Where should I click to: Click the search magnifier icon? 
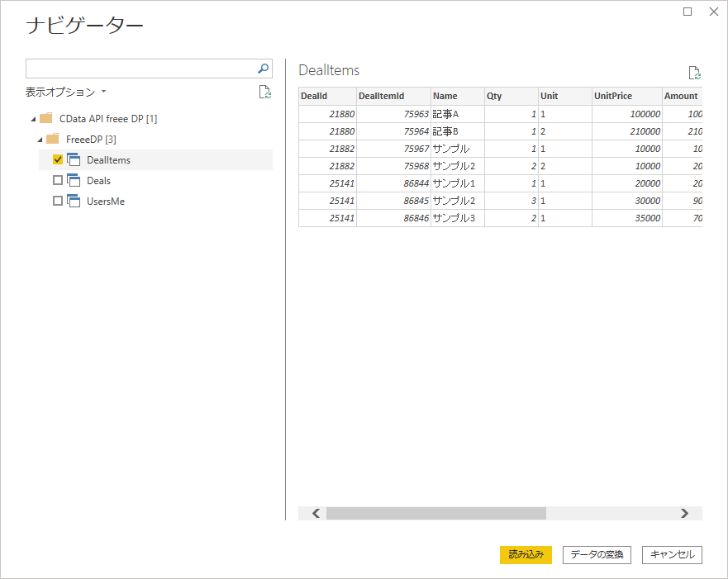click(263, 69)
